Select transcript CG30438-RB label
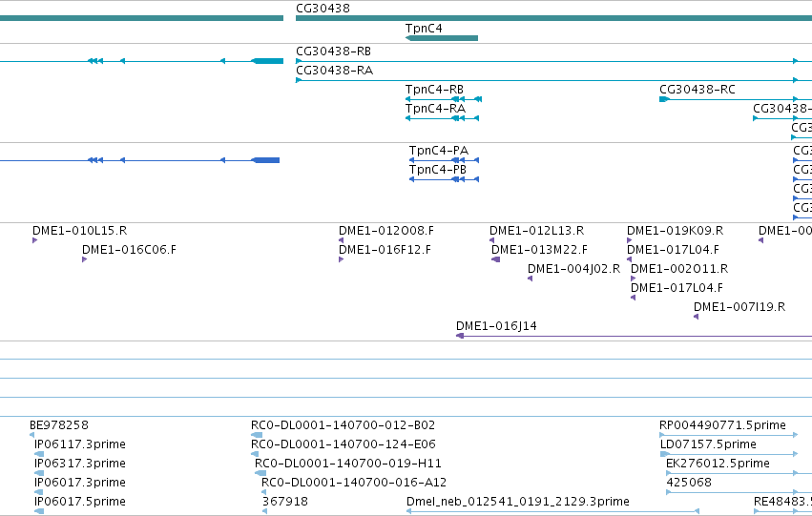Image resolution: width=812 pixels, height=516 pixels. (333, 52)
